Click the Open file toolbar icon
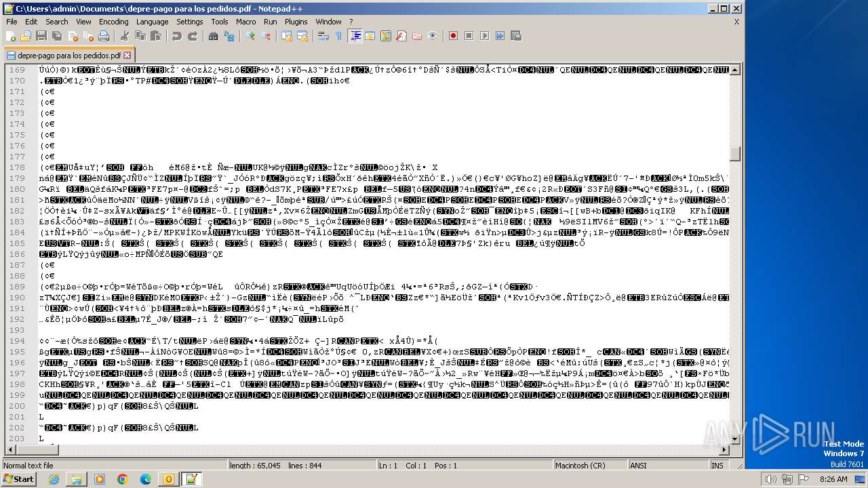The width and height of the screenshot is (868, 488). click(26, 36)
